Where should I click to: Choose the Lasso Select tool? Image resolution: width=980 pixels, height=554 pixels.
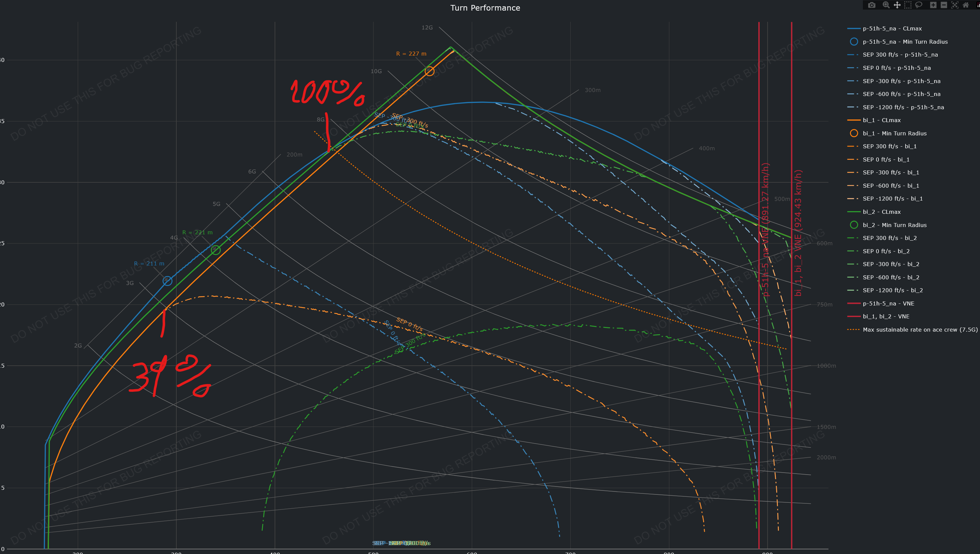point(919,5)
